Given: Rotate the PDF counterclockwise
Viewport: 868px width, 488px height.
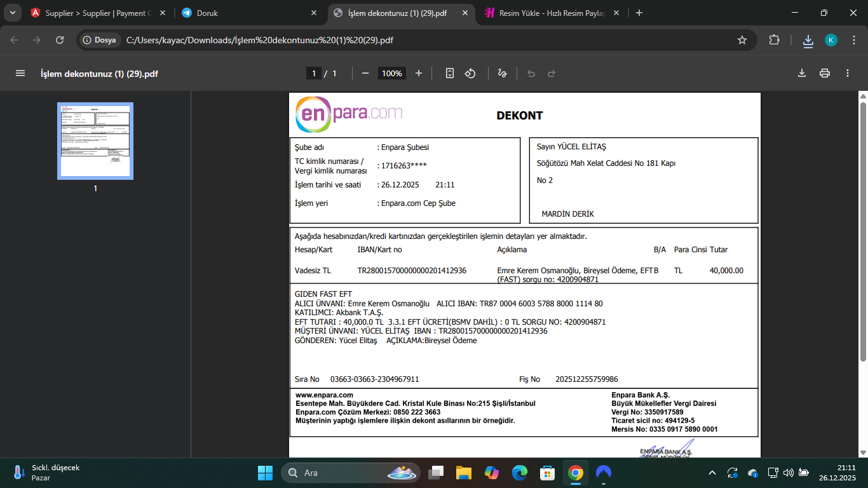Looking at the screenshot, I should (x=470, y=73).
